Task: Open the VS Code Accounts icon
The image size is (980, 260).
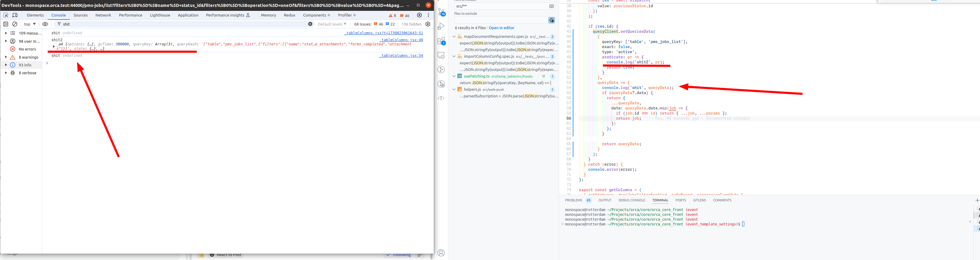Action: click(x=441, y=253)
